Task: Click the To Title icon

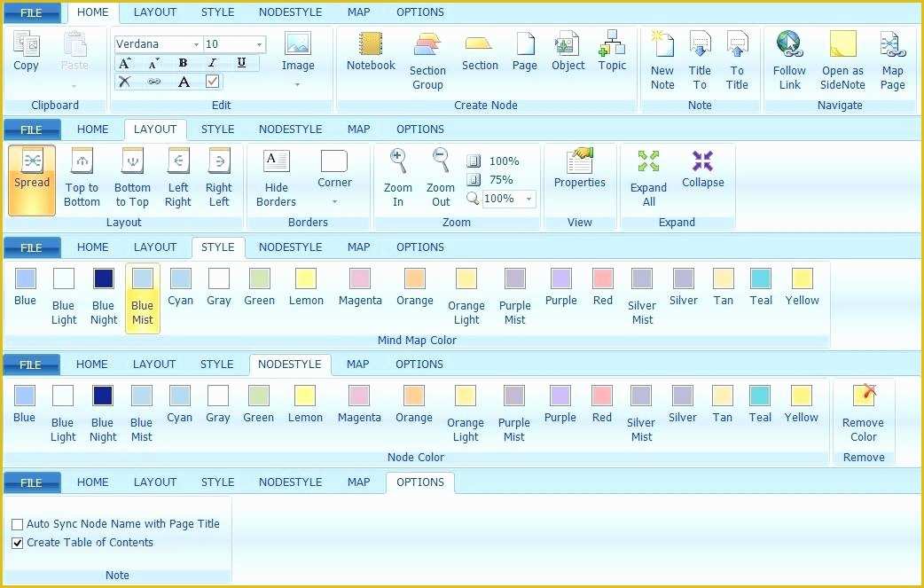Action: pyautogui.click(x=737, y=44)
